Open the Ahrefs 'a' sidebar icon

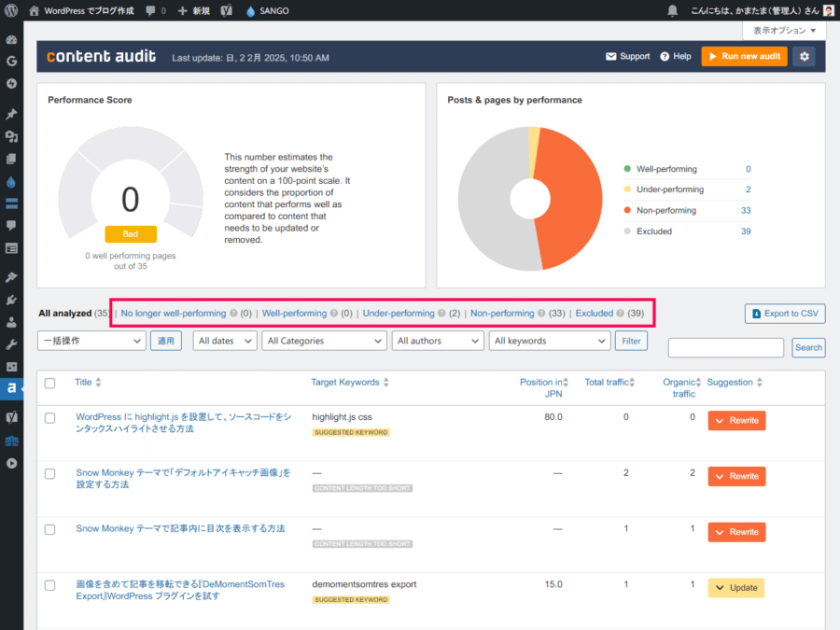click(11, 388)
